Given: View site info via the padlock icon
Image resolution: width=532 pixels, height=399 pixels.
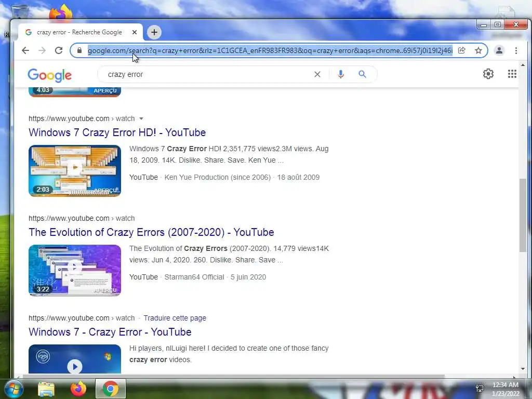Looking at the screenshot, I should coord(79,50).
